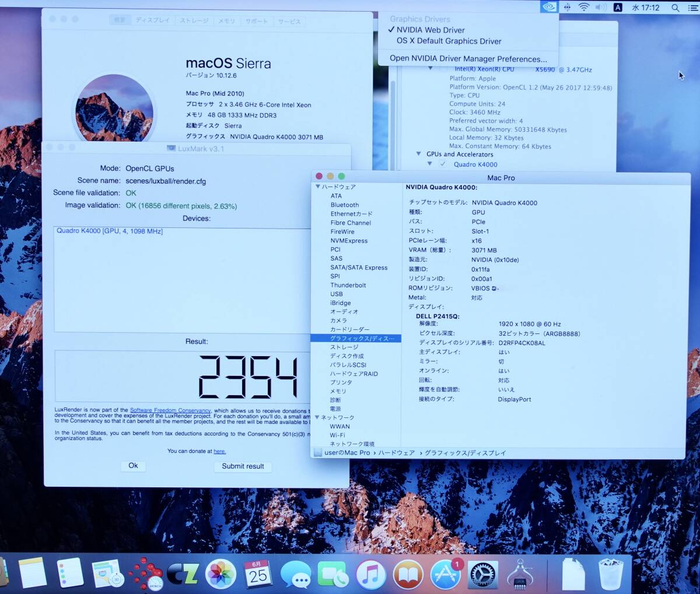
Task: Open Software Freedom Conservancy link
Action: [170, 410]
